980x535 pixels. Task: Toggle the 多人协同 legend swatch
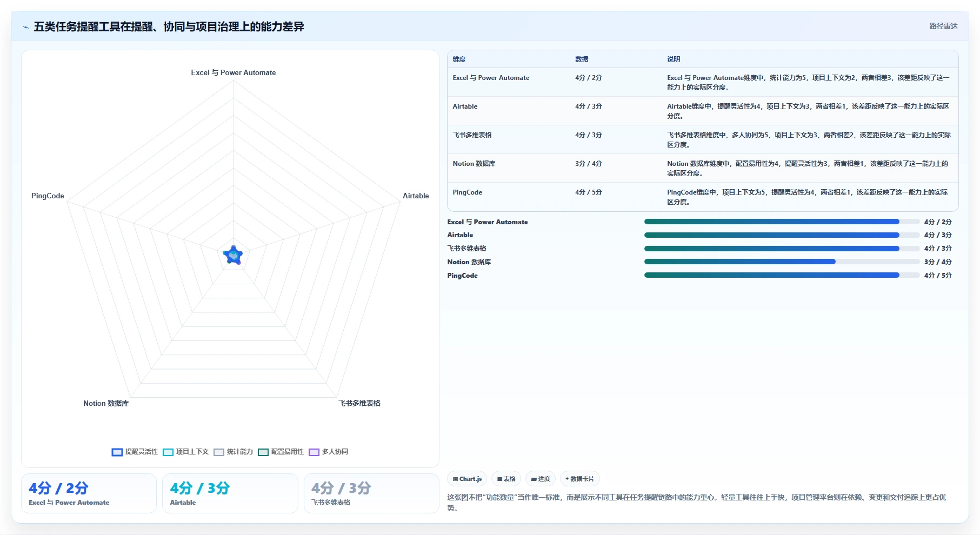(314, 452)
